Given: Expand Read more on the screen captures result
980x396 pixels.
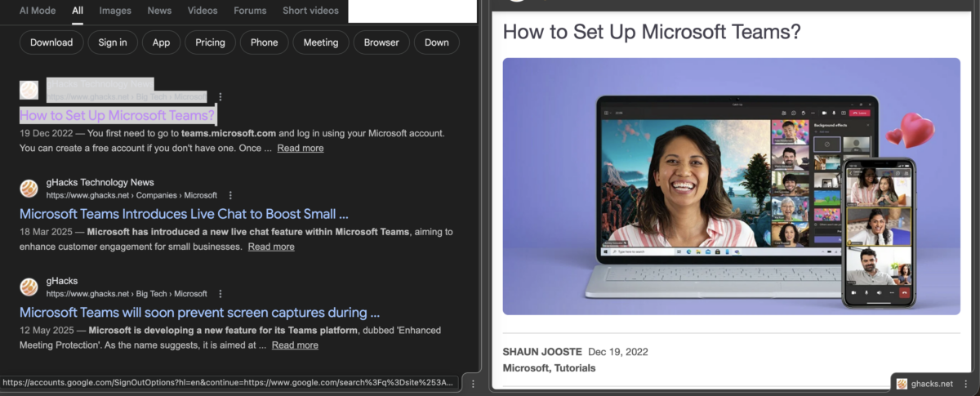Looking at the screenshot, I should click(x=295, y=345).
